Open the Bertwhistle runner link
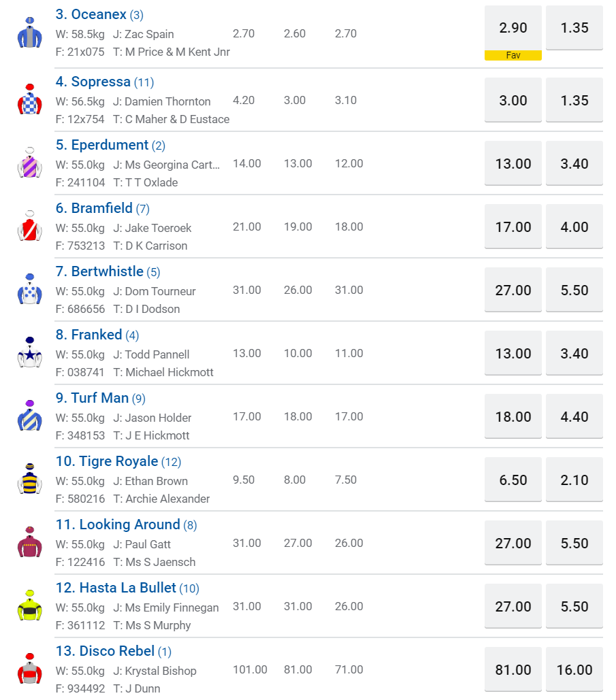The height and width of the screenshot is (700, 616). 99,271
